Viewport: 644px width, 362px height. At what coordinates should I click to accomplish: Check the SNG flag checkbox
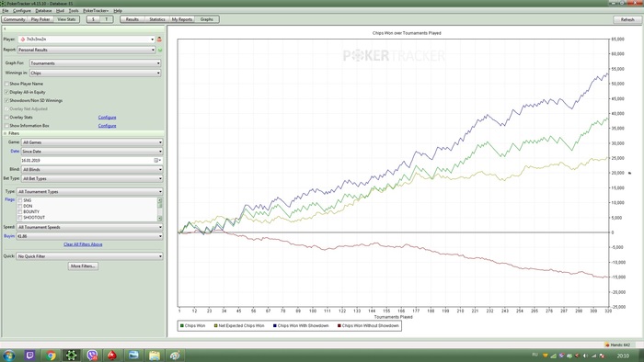[x=19, y=200]
